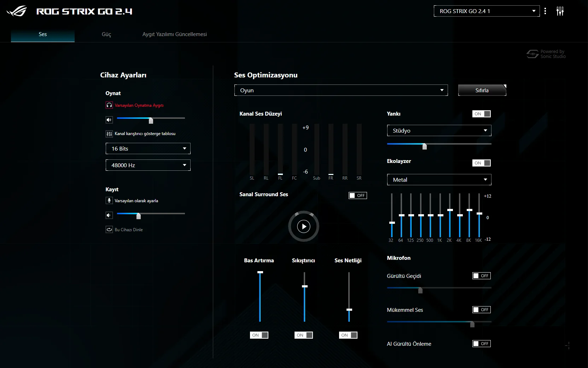Enable Sanal Surround Ses toggle
Image resolution: width=588 pixels, height=368 pixels.
tap(358, 195)
